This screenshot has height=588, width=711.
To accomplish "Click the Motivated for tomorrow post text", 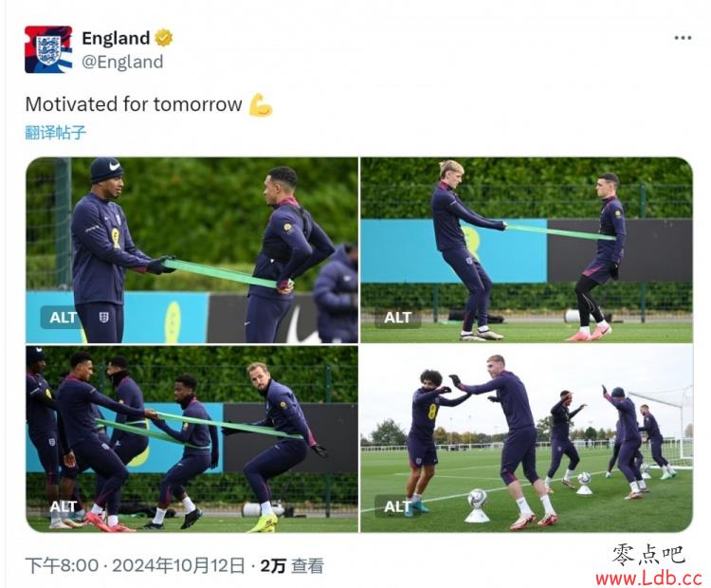I will [x=134, y=104].
